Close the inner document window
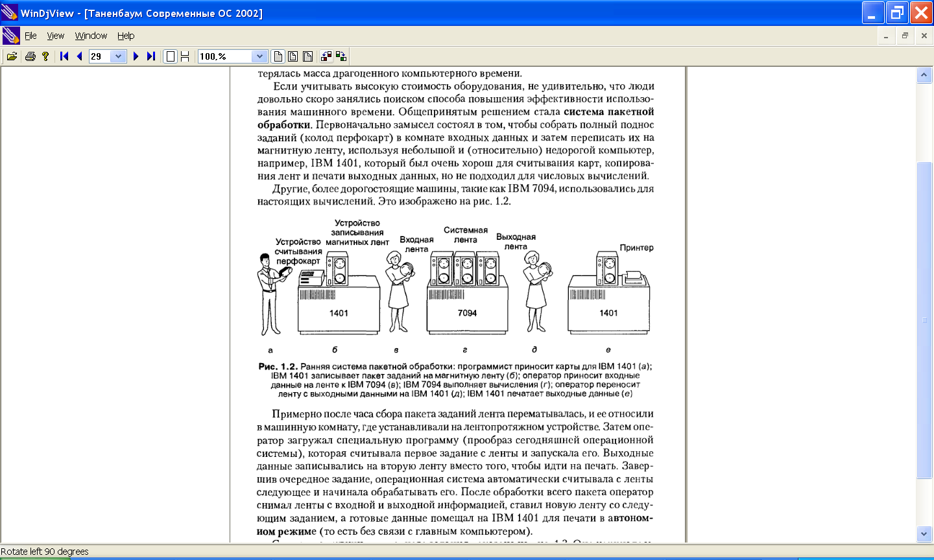The width and height of the screenshot is (934, 560). coord(924,36)
